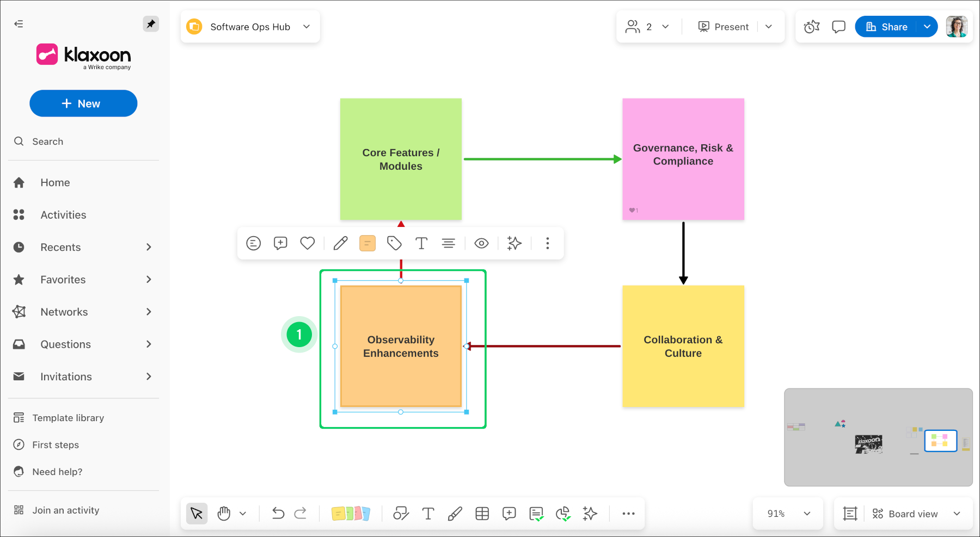Click the AI sparkle icon in the idea toolbar
The height and width of the screenshot is (537, 980).
pyautogui.click(x=514, y=243)
